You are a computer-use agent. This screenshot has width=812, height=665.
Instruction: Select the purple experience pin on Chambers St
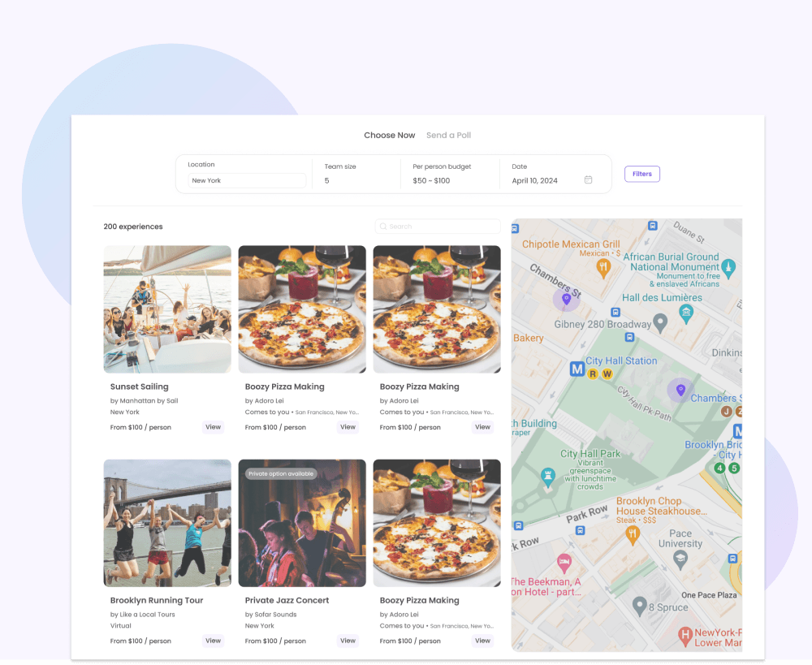[x=566, y=299]
